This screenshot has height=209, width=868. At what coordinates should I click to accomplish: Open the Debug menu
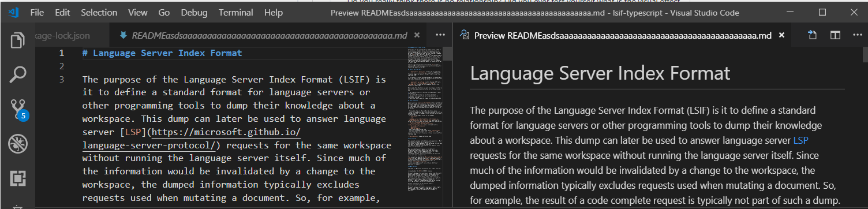click(x=194, y=12)
